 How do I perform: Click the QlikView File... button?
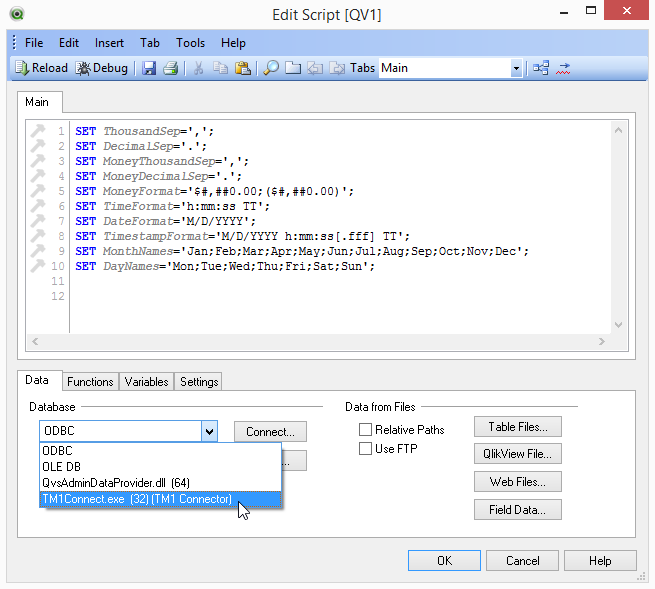click(518, 454)
